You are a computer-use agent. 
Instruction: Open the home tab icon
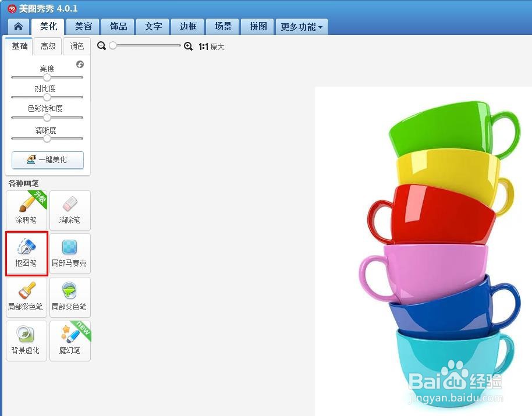click(x=18, y=26)
